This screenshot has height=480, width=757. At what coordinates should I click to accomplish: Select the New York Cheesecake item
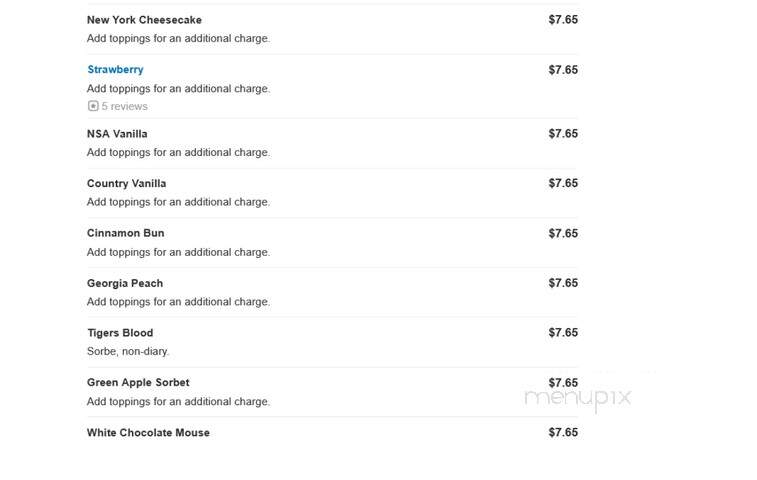pyautogui.click(x=144, y=20)
